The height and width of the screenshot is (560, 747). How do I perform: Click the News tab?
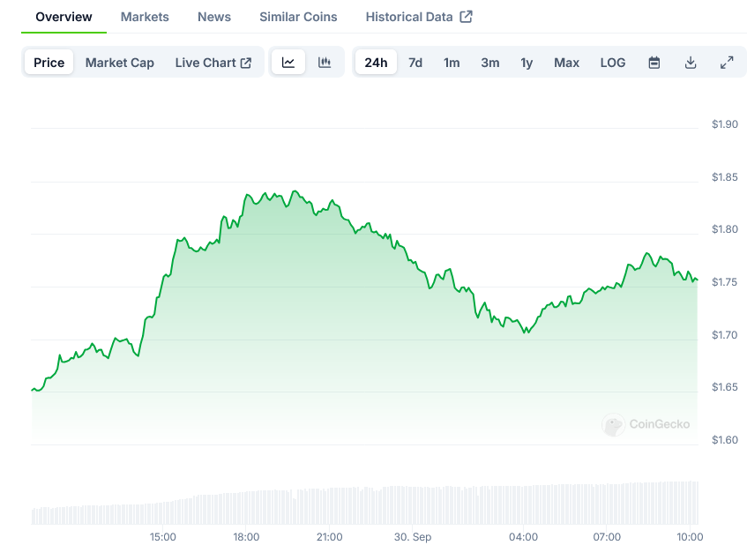(214, 17)
